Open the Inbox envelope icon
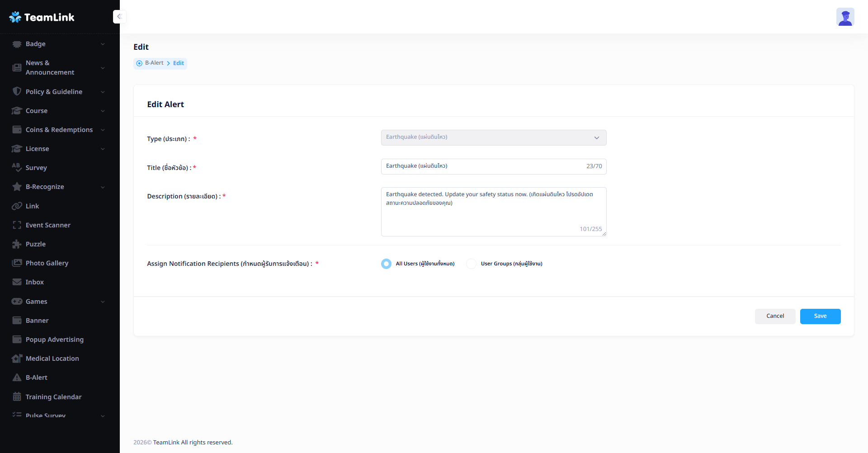The height and width of the screenshot is (453, 868). (17, 282)
